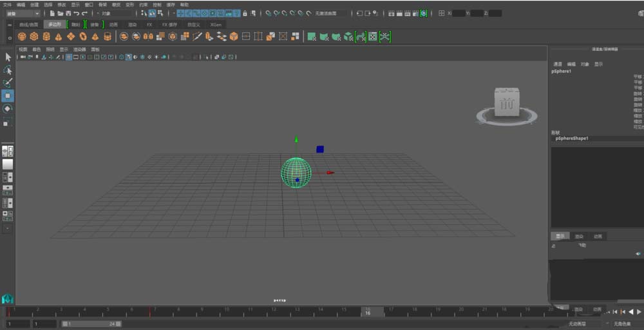The width and height of the screenshot is (644, 330).
Task: Create a polygon plane from shelf
Action: click(x=71, y=37)
